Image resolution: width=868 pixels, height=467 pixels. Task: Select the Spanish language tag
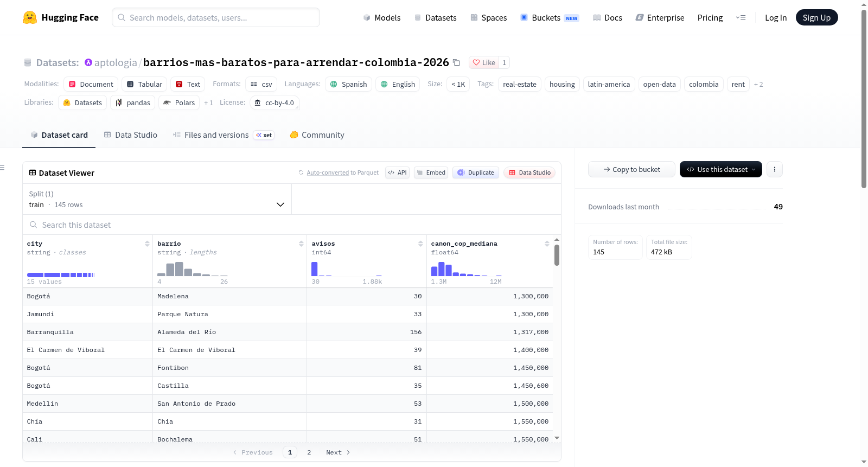348,84
